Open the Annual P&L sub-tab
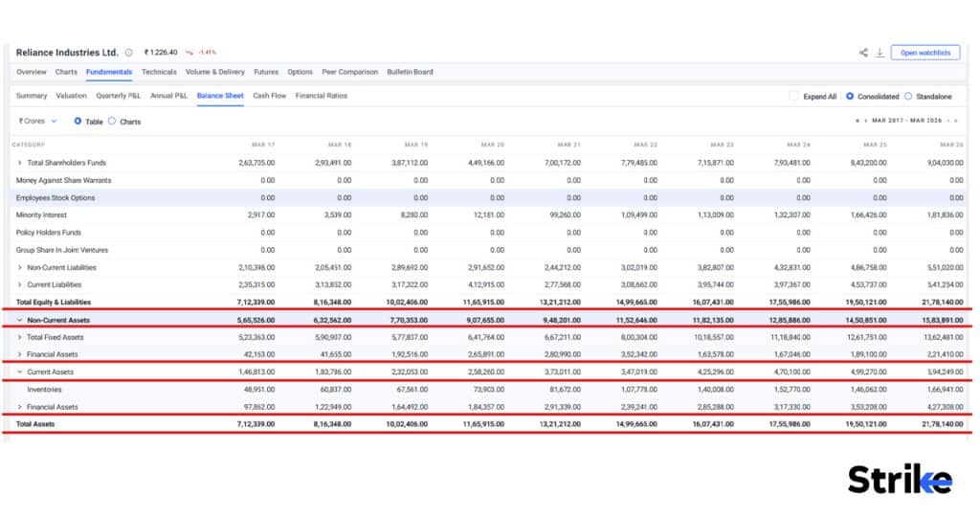Viewport: 980px width, 519px height. click(168, 96)
